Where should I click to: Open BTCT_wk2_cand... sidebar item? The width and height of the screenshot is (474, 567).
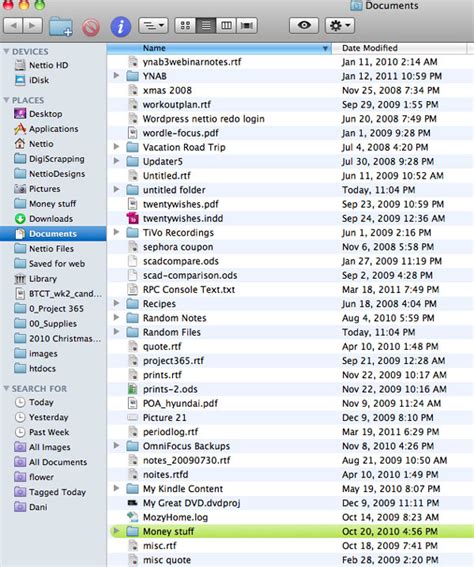point(65,294)
